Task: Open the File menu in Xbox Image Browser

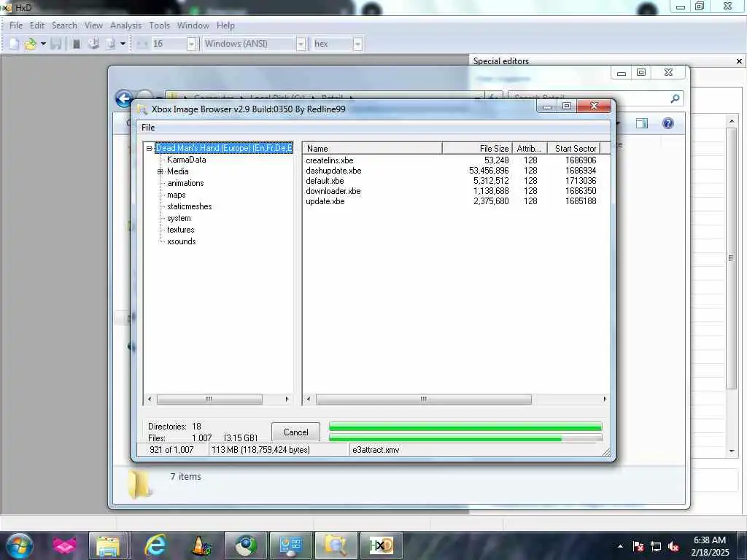Action: [148, 127]
